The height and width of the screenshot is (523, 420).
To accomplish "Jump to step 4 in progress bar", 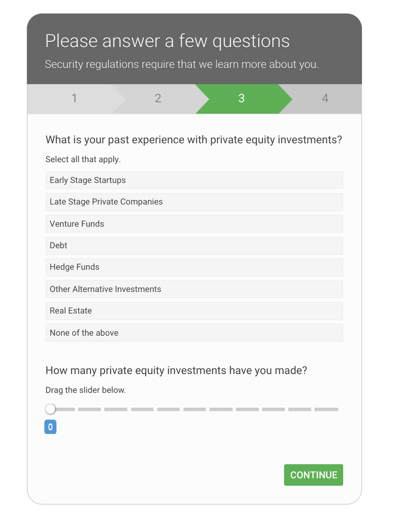I will click(325, 99).
